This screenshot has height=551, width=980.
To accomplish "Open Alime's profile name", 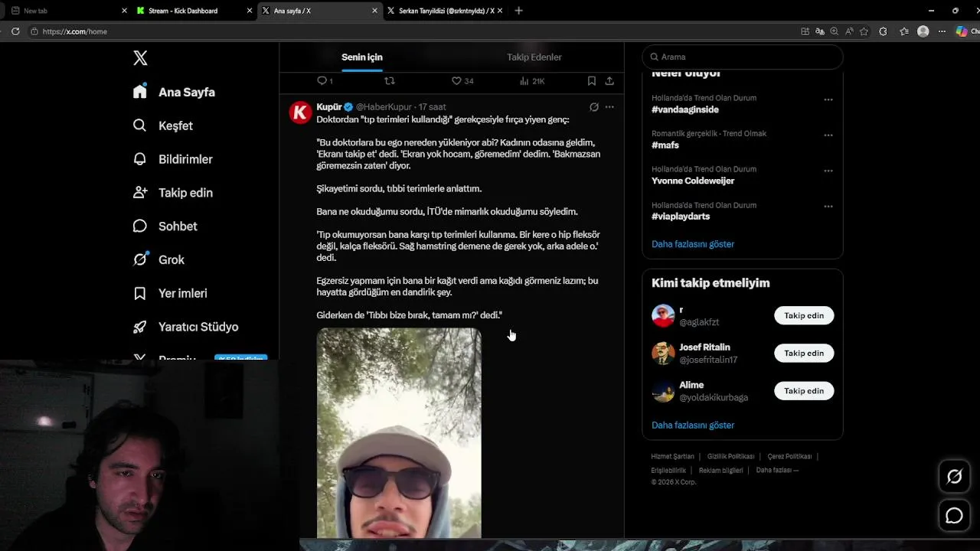I will point(691,385).
